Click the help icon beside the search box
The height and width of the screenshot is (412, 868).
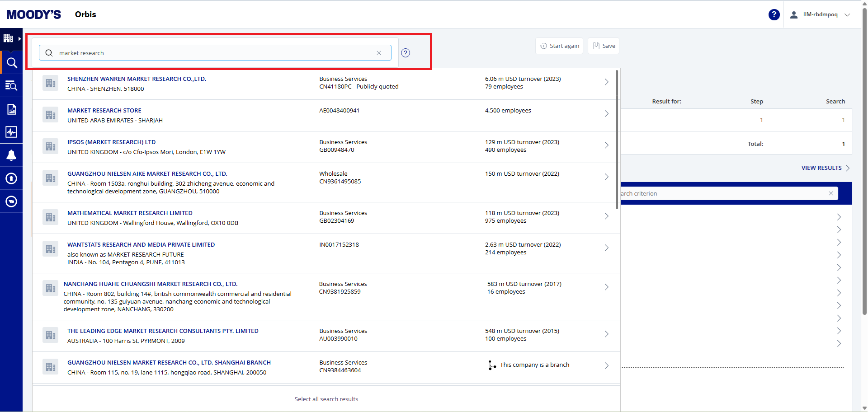(406, 53)
